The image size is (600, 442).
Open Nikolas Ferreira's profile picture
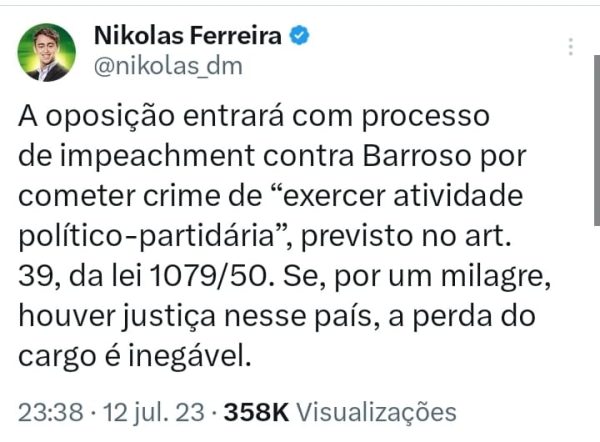47,50
